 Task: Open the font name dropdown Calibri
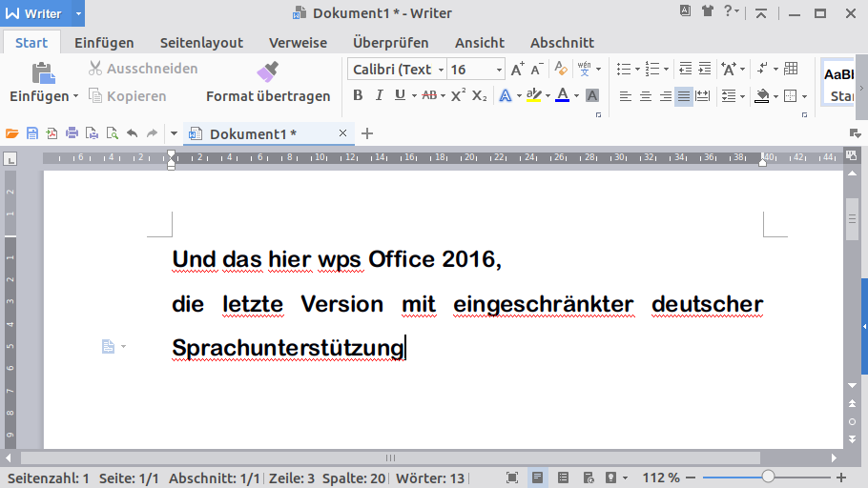point(442,70)
